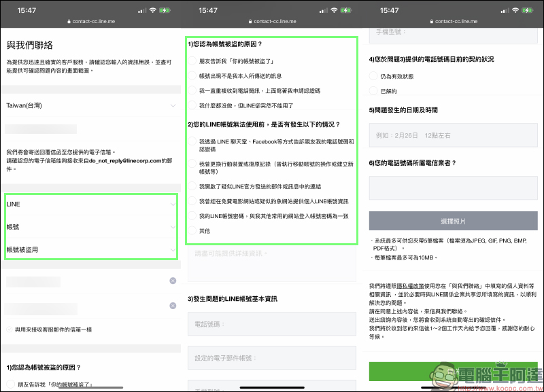This screenshot has height=392, width=544.
Task: Tap contact-cc.line.me address bar in left screen
Action: [x=91, y=21]
